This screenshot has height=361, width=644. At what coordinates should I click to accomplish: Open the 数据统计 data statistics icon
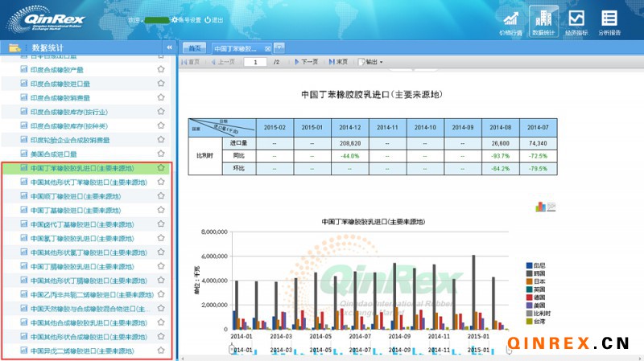click(544, 22)
